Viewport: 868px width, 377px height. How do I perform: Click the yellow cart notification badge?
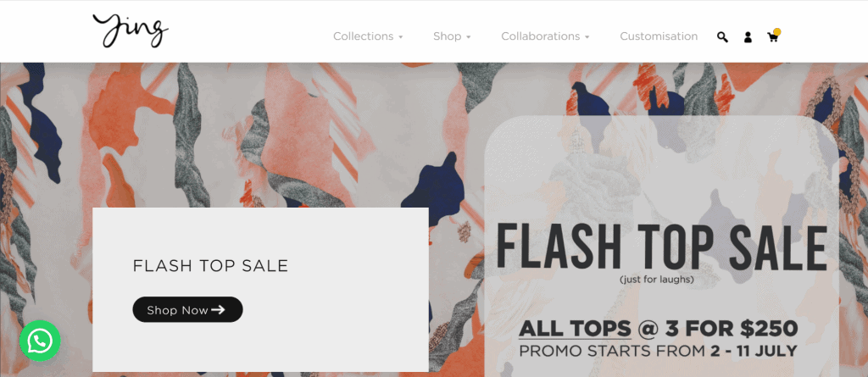777,31
